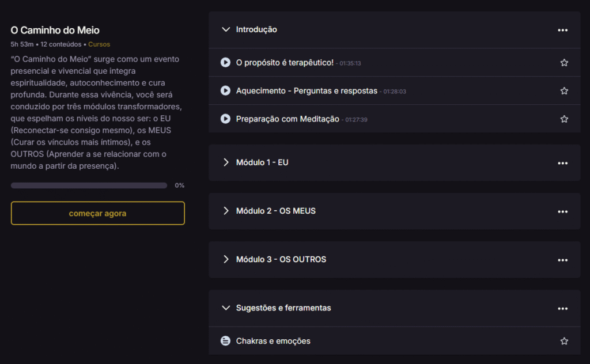Star the "Aquecimento - Perguntas e respostas" lesson
Viewport: 590px width, 364px height.
564,90
